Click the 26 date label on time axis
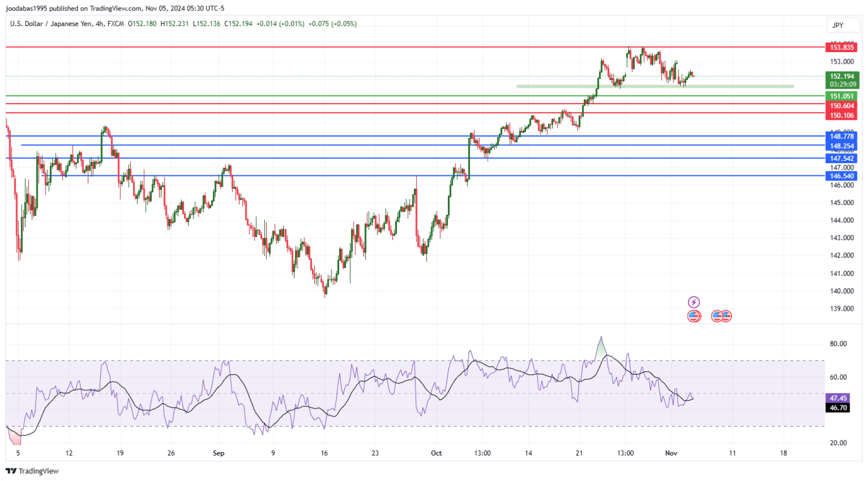868x481 pixels. pos(171,453)
